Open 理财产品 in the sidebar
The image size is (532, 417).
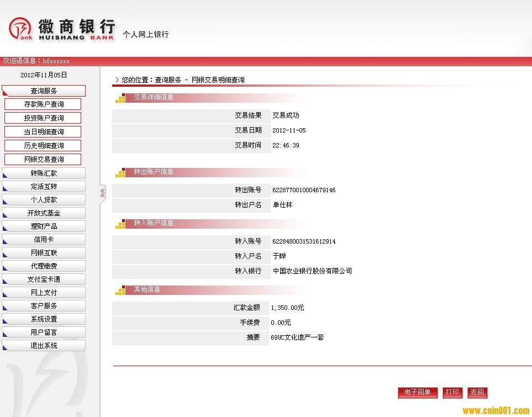[44, 226]
